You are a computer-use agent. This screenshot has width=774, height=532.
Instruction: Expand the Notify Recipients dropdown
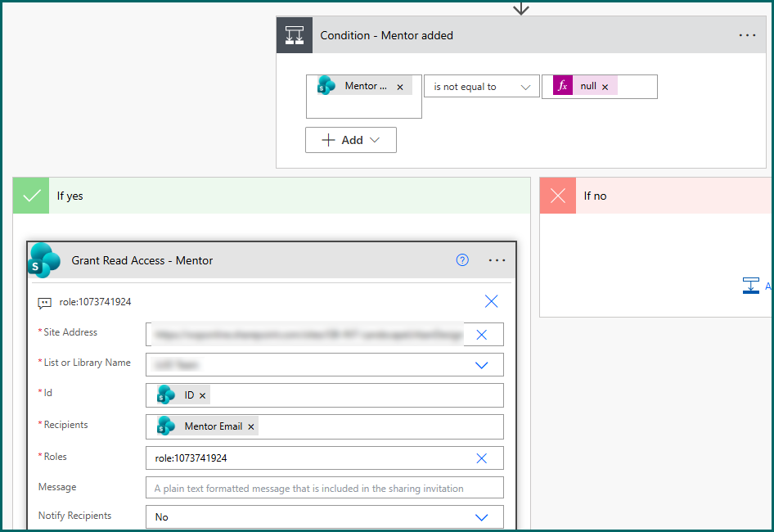(481, 517)
